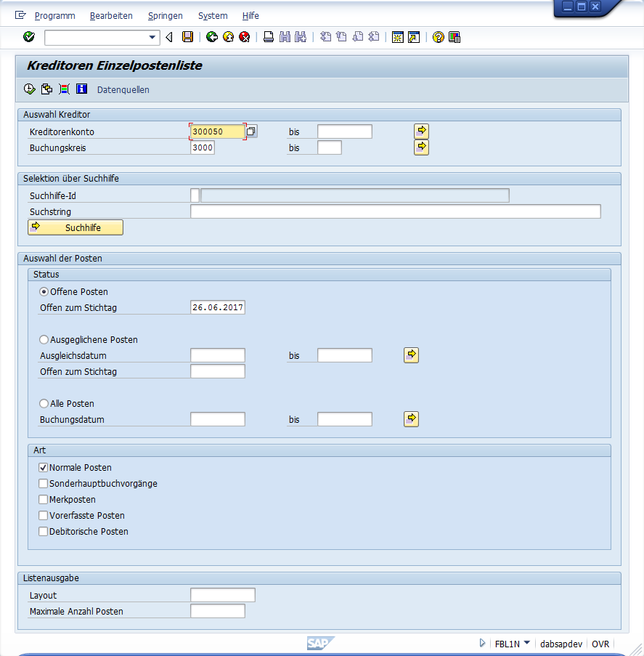Click the Customize Local Layout icon

[455, 37]
